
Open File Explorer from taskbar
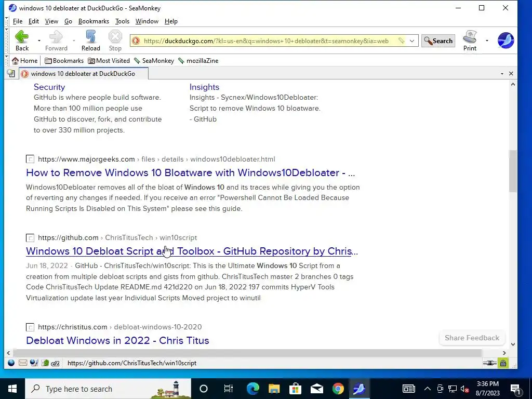[x=274, y=389]
